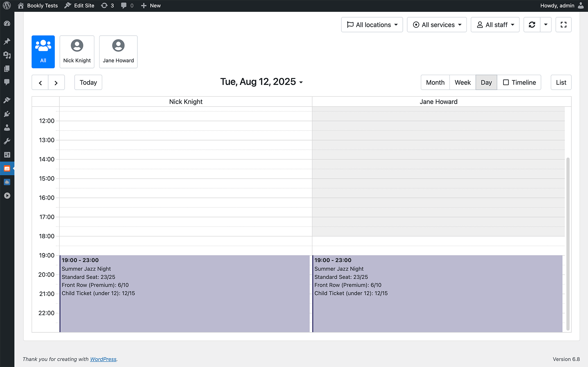Open Jane Howard's Summer Jazz Night event

click(x=437, y=293)
